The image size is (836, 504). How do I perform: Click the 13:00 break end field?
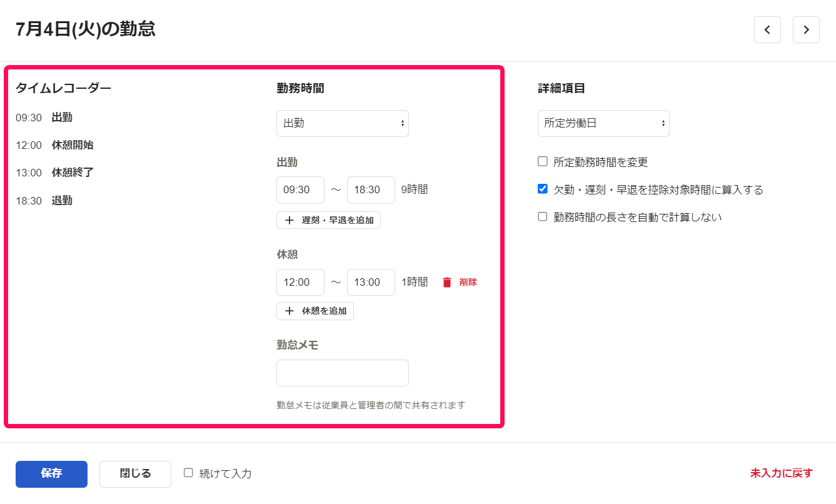(371, 282)
